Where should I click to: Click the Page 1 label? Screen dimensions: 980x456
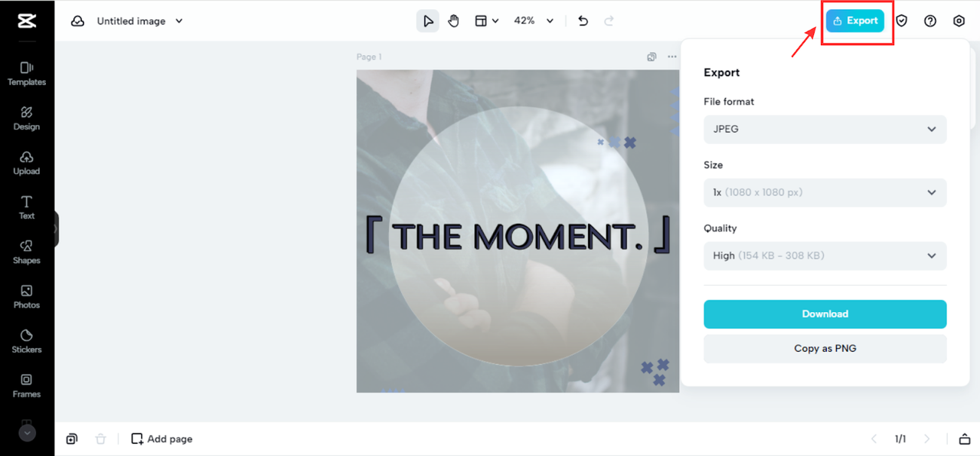point(369,57)
